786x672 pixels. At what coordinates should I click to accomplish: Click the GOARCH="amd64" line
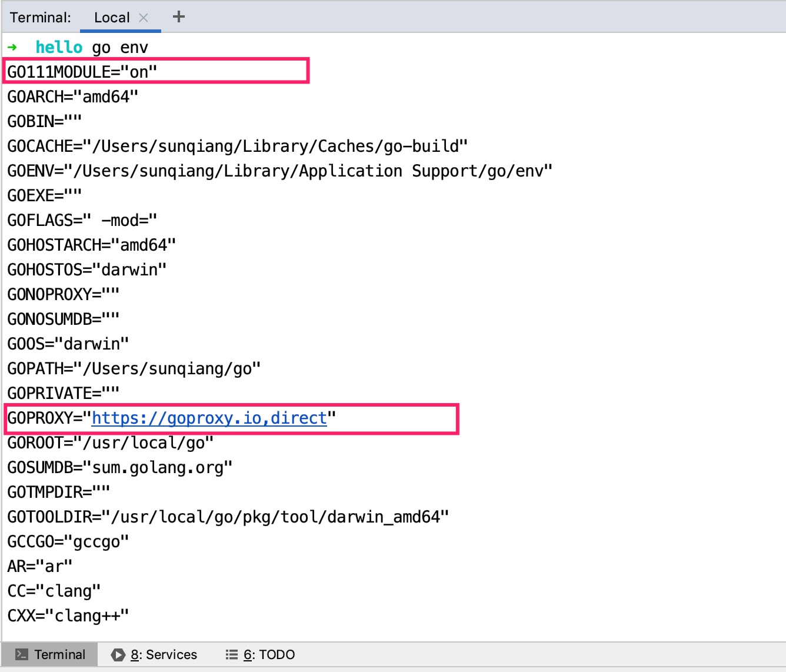(73, 97)
